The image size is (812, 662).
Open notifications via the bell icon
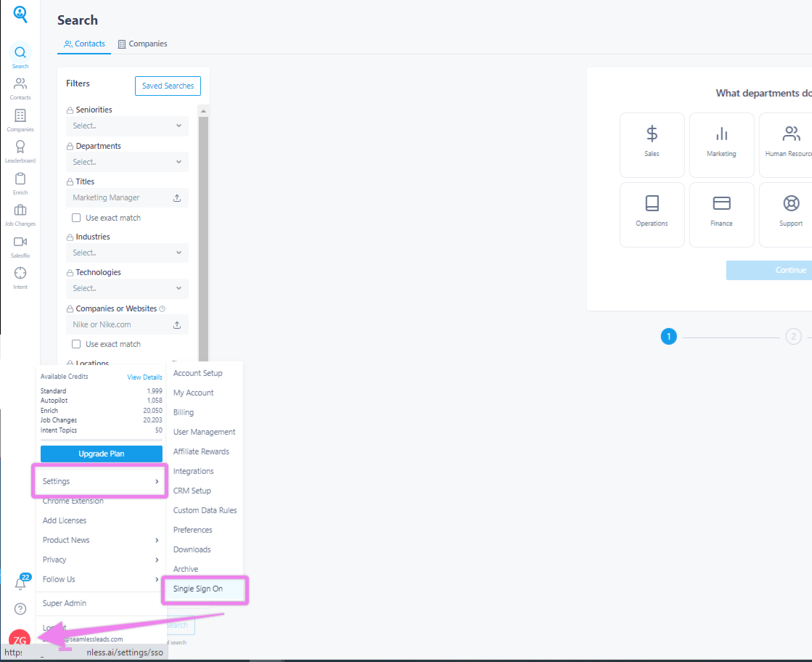(20, 584)
